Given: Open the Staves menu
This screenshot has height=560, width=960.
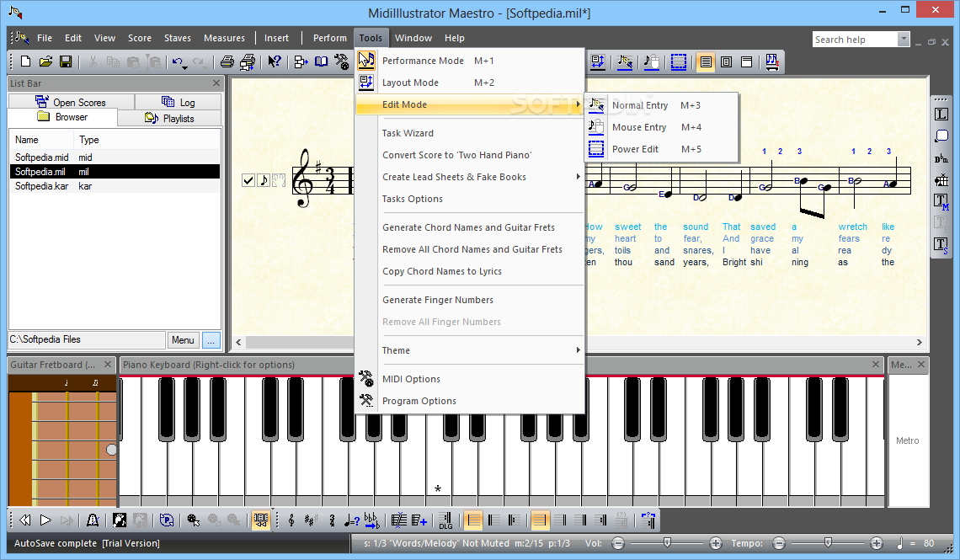Looking at the screenshot, I should click(178, 38).
